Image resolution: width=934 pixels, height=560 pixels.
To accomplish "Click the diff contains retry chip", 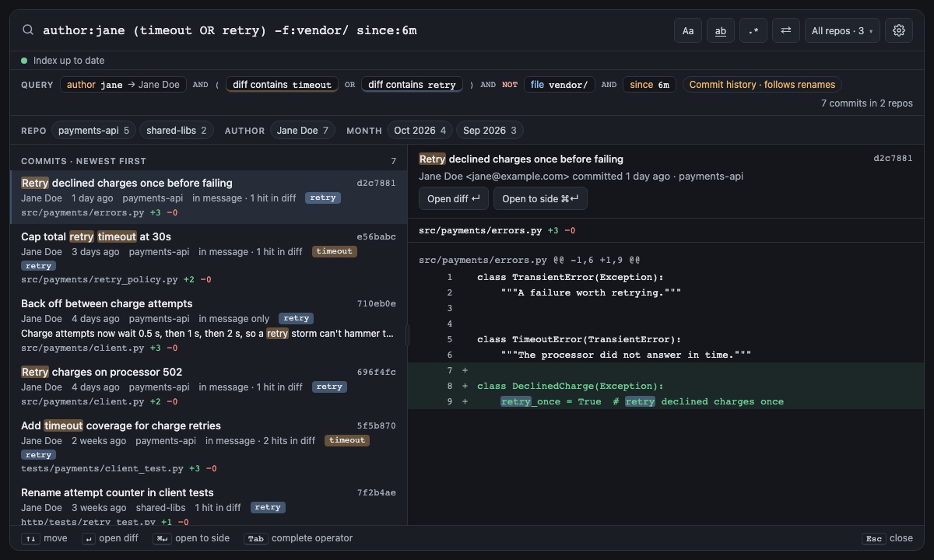I will (x=412, y=85).
